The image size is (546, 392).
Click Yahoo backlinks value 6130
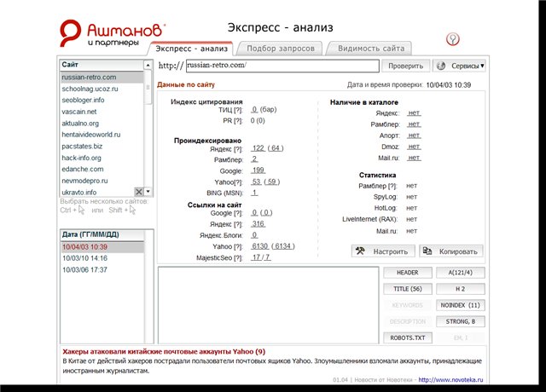(260, 246)
